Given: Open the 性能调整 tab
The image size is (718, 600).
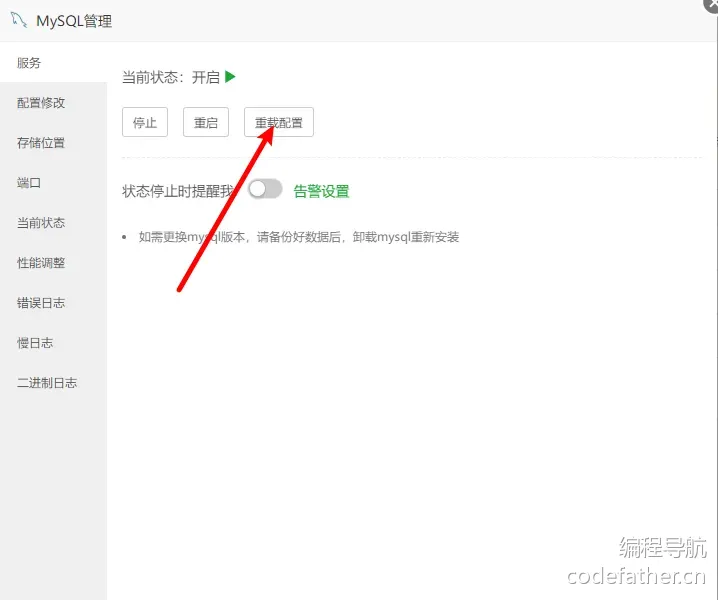Looking at the screenshot, I should point(41,263).
